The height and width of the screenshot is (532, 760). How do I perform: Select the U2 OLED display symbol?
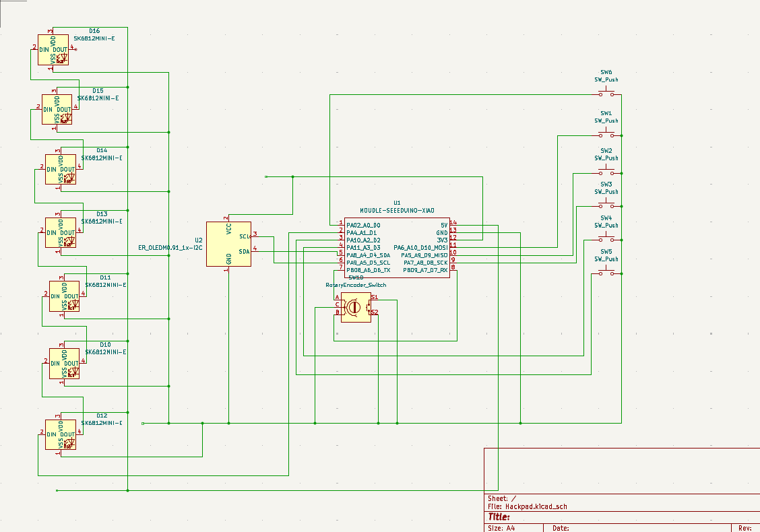(229, 244)
